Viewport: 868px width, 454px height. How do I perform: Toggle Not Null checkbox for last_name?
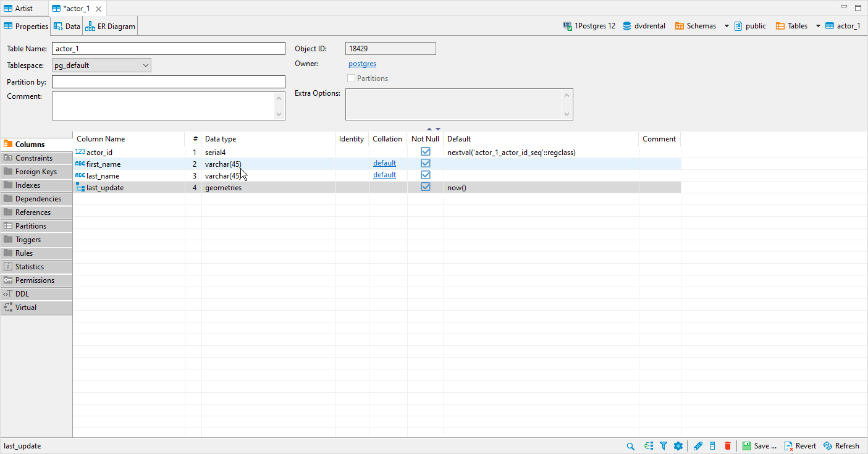point(426,175)
